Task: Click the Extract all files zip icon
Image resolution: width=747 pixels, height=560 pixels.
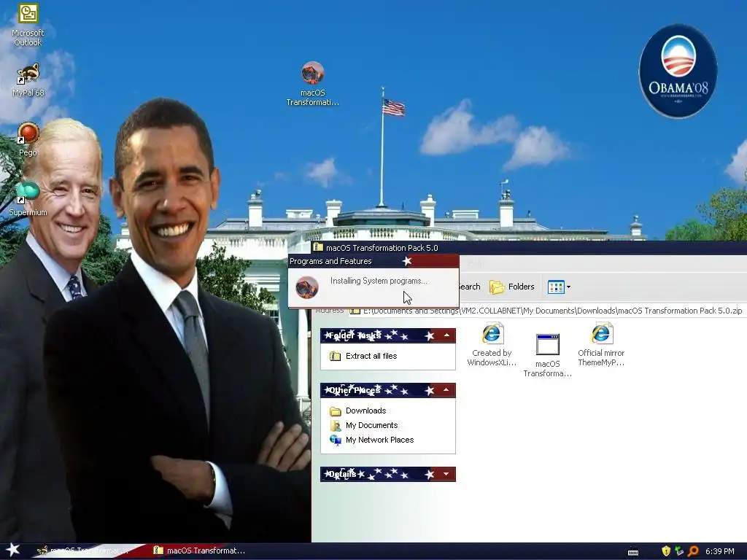Action: [x=335, y=356]
